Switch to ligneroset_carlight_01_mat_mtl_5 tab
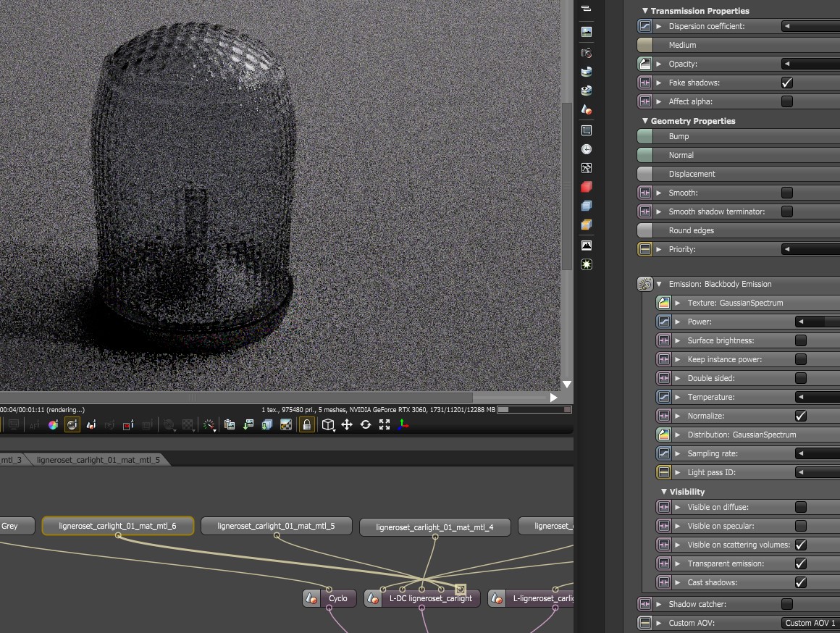 click(x=98, y=459)
